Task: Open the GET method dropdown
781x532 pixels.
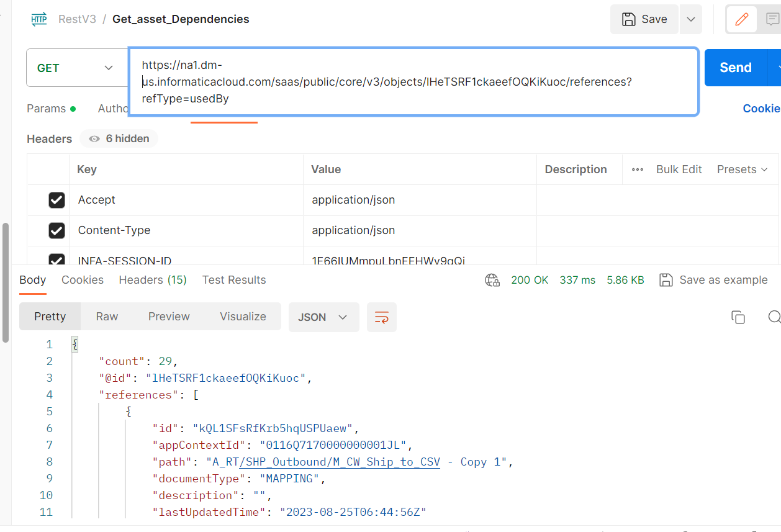Action: coord(76,68)
